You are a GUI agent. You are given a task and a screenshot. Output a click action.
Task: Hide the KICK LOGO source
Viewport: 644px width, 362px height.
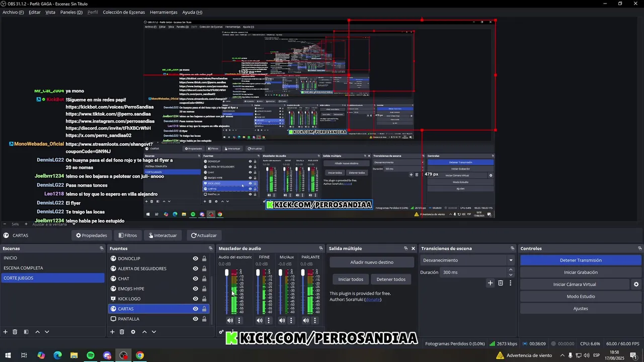(x=195, y=299)
